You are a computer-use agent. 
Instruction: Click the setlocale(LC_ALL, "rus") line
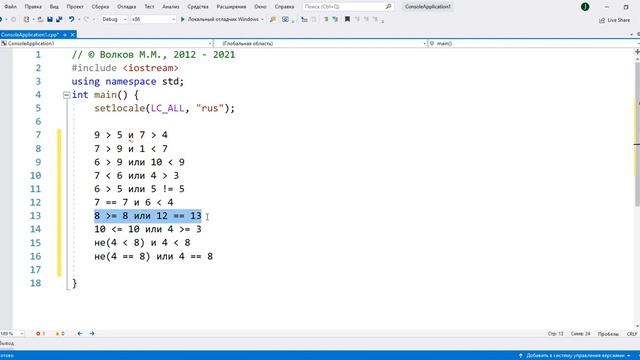164,109
